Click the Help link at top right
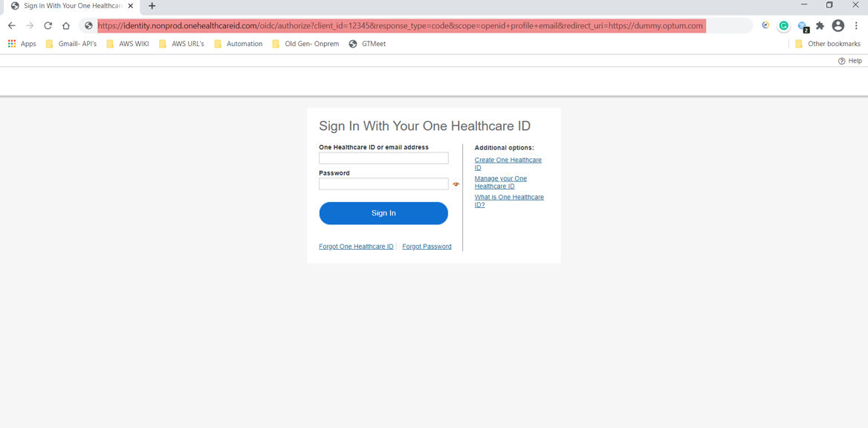 (849, 61)
